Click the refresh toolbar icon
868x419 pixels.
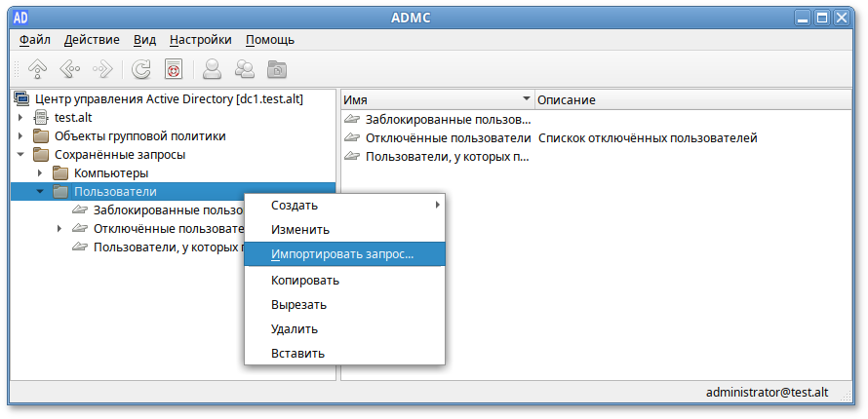pyautogui.click(x=140, y=68)
